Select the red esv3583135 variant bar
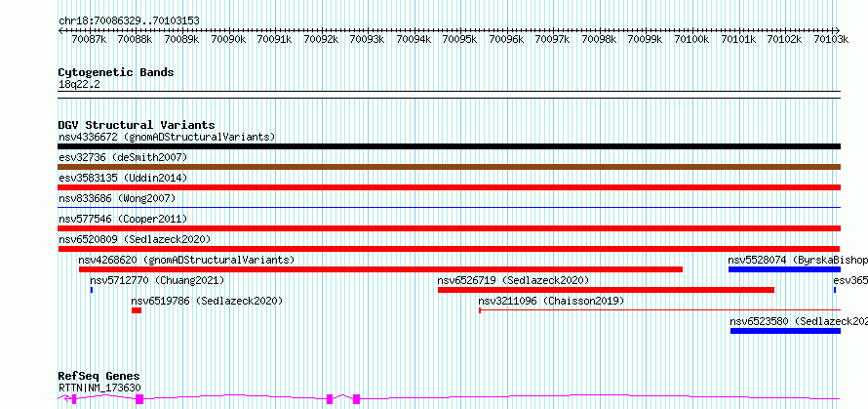This screenshot has height=409, width=868. pyautogui.click(x=449, y=187)
